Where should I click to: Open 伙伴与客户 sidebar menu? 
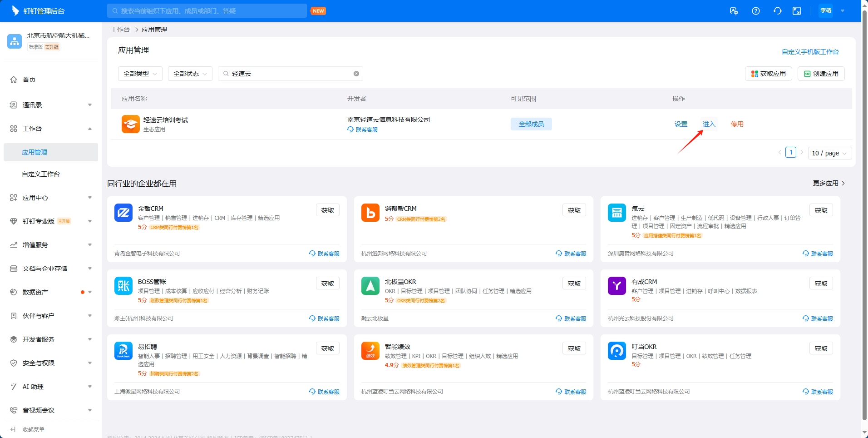pos(51,316)
